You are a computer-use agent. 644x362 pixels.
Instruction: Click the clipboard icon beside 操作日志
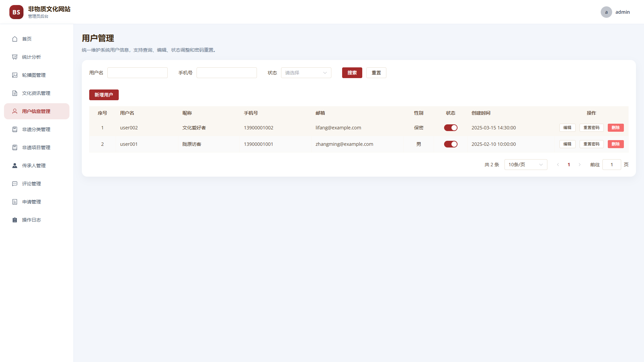15,220
